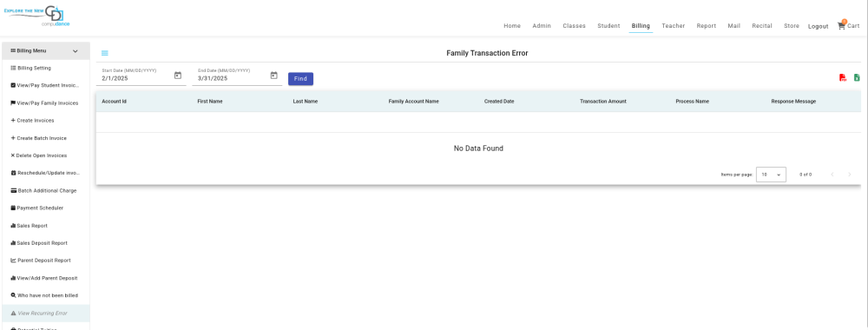Open the Report menu
This screenshot has width=868, height=330.
click(707, 26)
